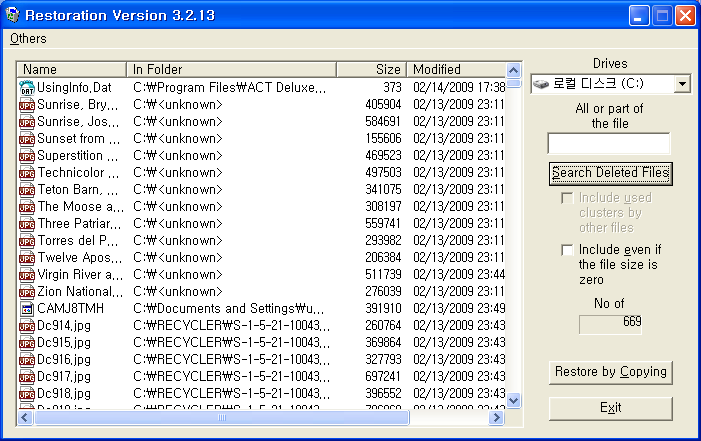
Task: Click the JPG icon beside Sunrise, Jos...
Action: pyautogui.click(x=27, y=122)
